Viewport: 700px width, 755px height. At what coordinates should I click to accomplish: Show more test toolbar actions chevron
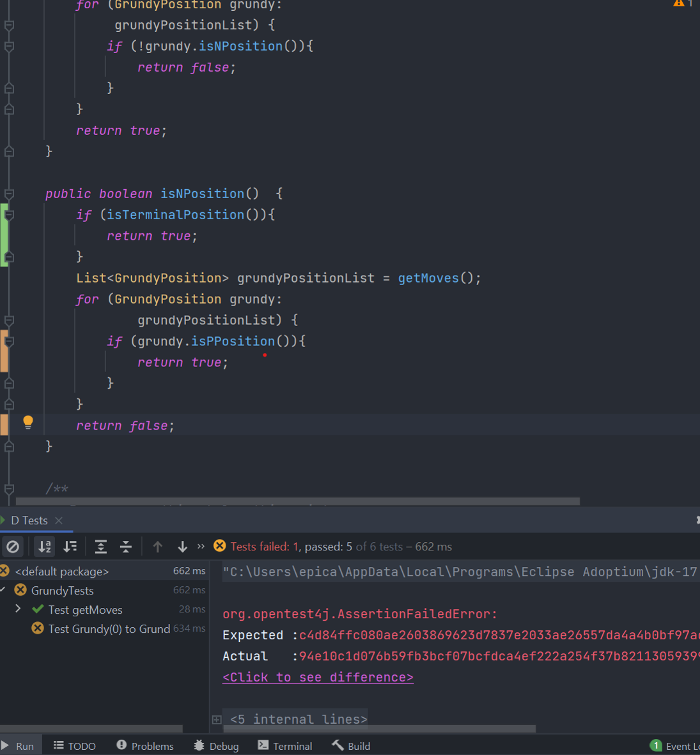point(201,547)
